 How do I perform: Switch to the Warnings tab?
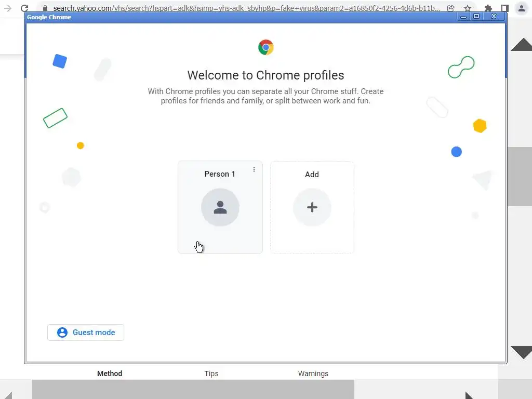coord(313,374)
